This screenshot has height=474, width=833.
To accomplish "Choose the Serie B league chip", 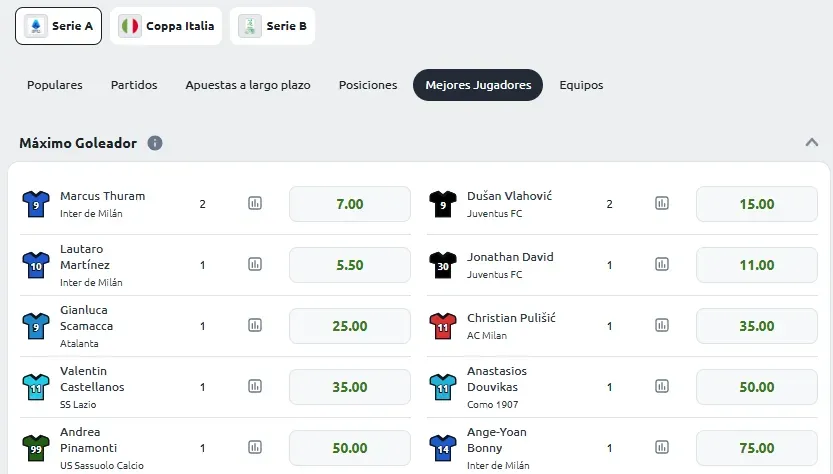I will [x=273, y=26].
